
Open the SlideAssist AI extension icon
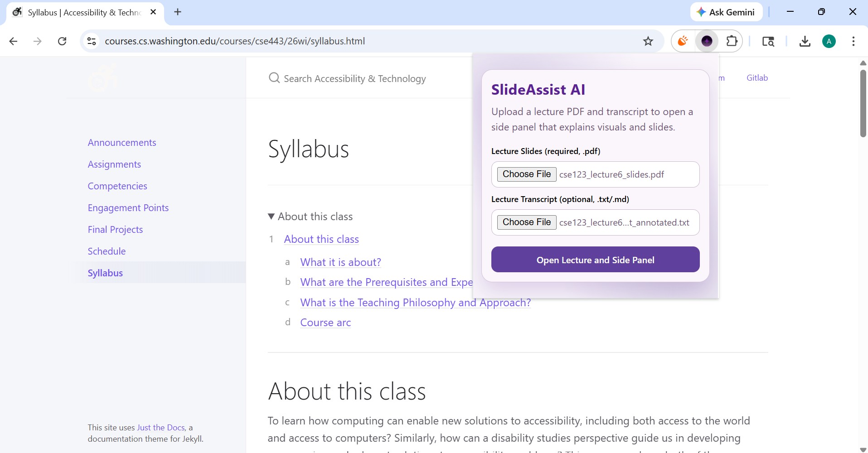click(x=707, y=41)
